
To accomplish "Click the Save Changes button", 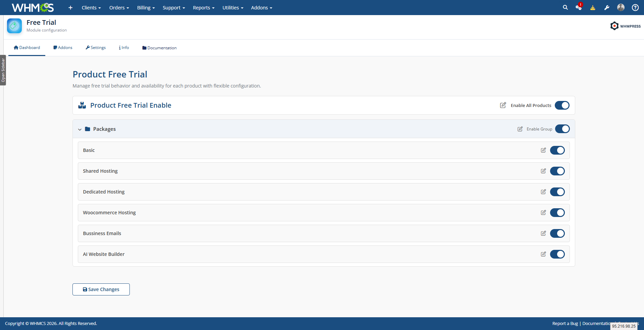I will pos(101,289).
